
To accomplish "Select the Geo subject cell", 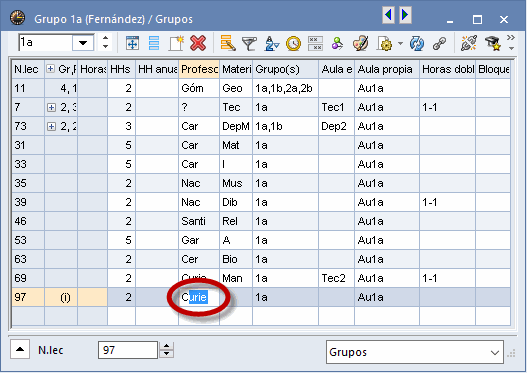I will point(236,88).
